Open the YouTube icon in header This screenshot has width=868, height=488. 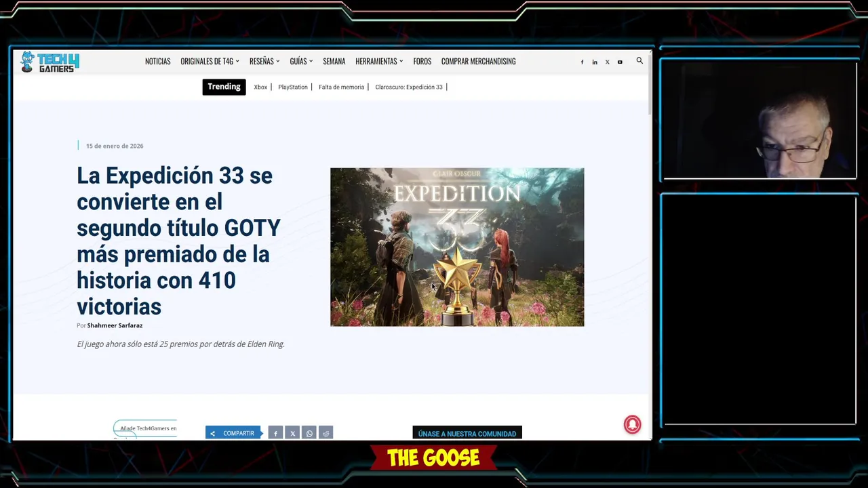coord(620,62)
